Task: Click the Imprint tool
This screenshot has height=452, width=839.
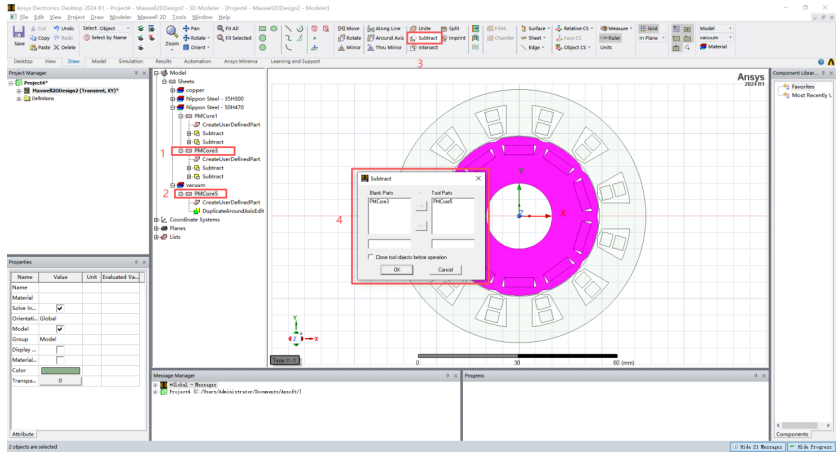Action: 454,38
